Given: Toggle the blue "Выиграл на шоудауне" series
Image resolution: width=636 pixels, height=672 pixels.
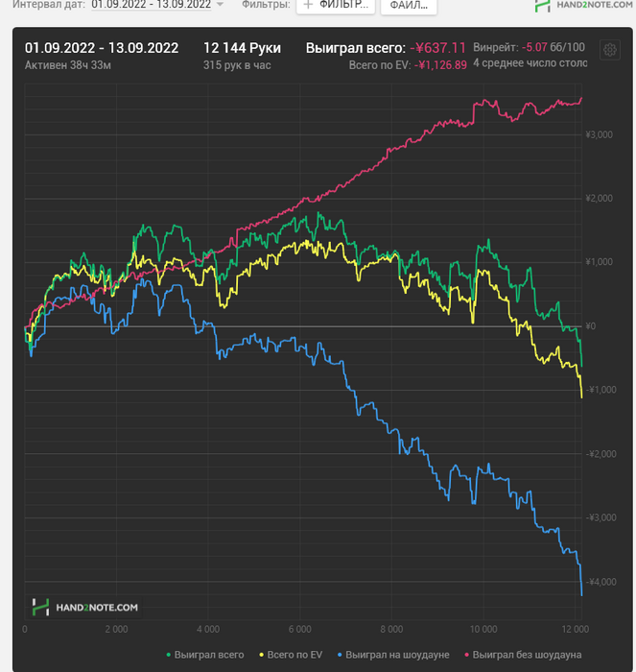Looking at the screenshot, I should [397, 655].
